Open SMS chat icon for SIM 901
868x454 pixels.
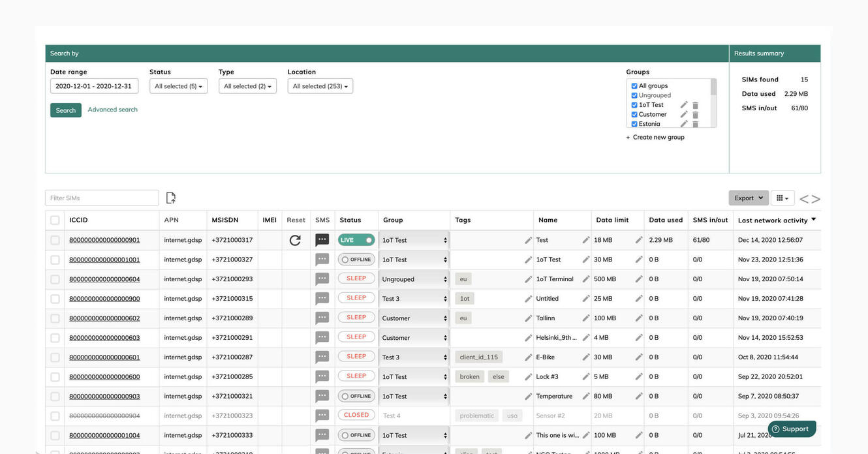point(322,240)
